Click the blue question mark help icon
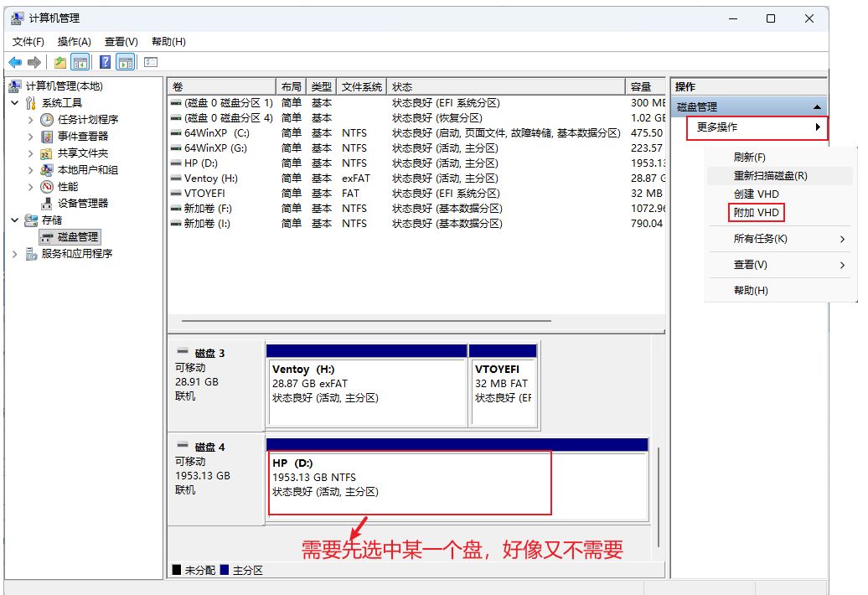The image size is (868, 595). 106,62
